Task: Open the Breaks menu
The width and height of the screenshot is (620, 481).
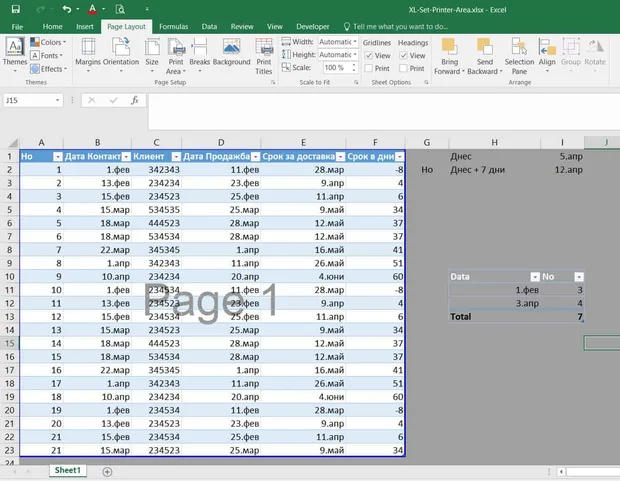Action: tap(200, 55)
